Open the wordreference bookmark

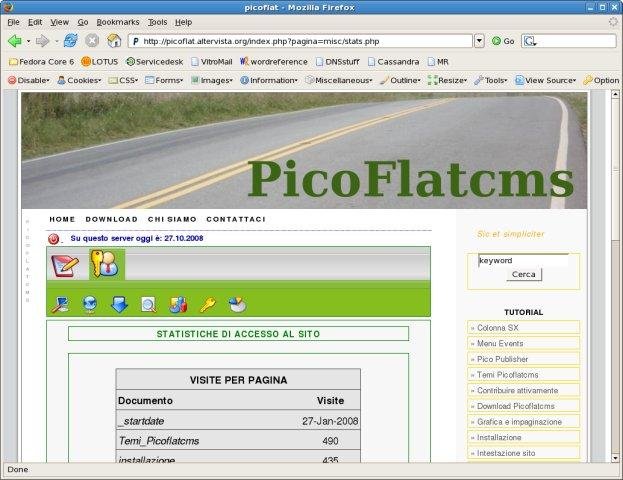click(x=273, y=62)
